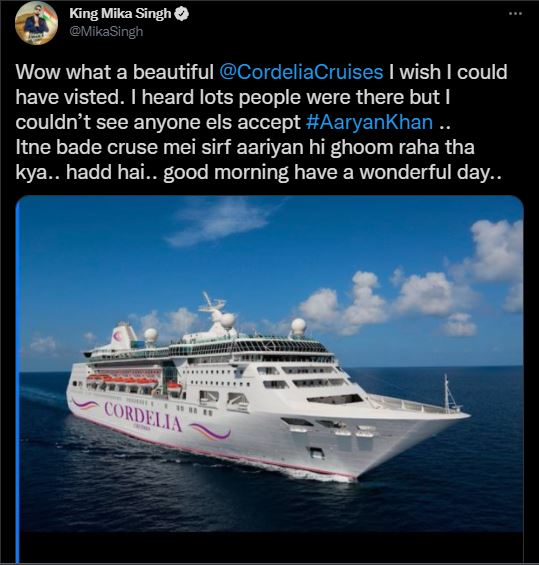This screenshot has width=539, height=565.
Task: Open the attached cruise ship photo
Action: coord(270,364)
